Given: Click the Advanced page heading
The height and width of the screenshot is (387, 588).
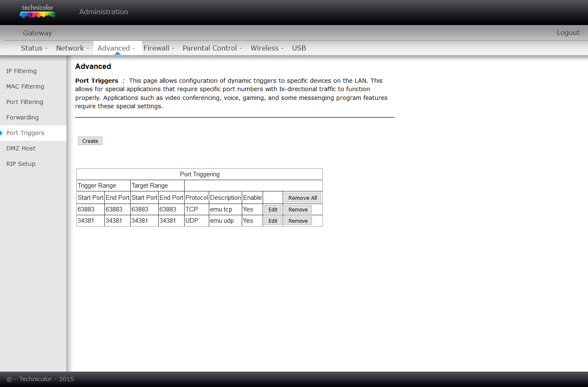Looking at the screenshot, I should pyautogui.click(x=93, y=66).
